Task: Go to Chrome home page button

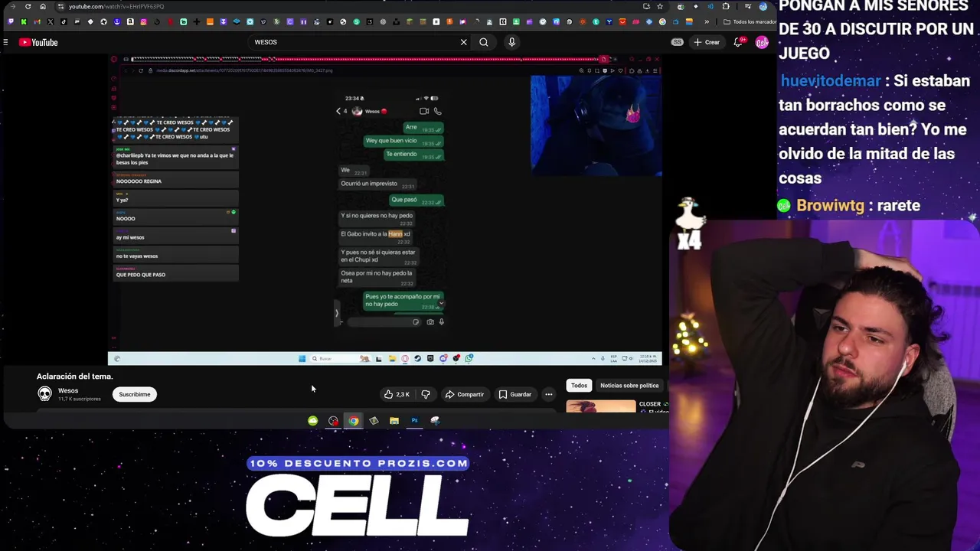Action: [43, 7]
